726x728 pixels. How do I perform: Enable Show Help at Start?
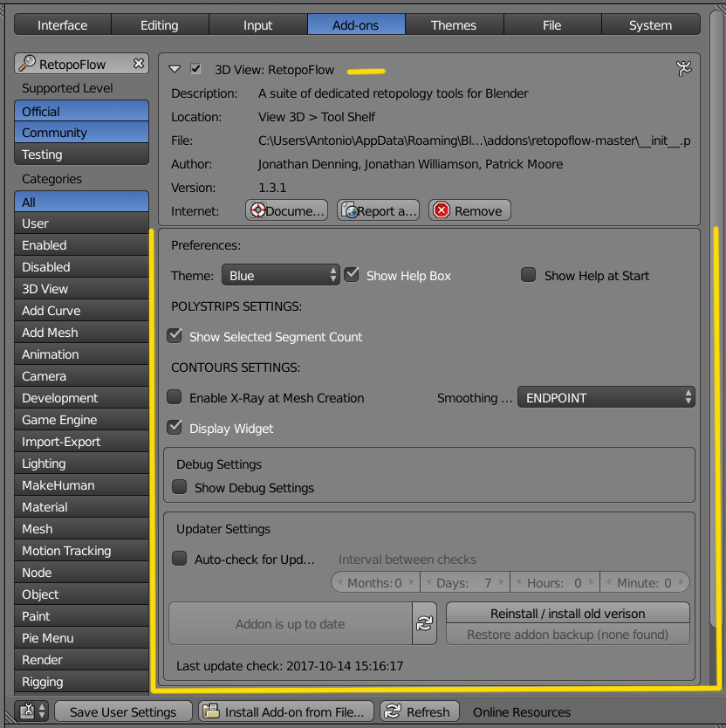pos(528,274)
